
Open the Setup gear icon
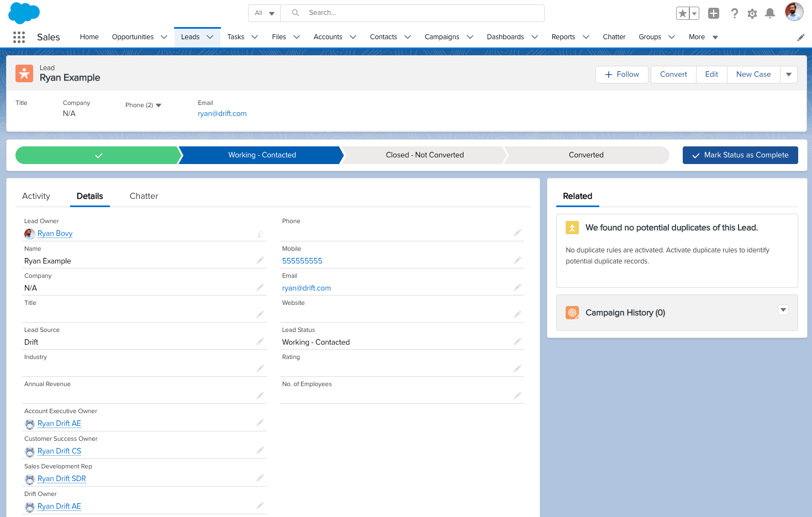[x=752, y=14]
